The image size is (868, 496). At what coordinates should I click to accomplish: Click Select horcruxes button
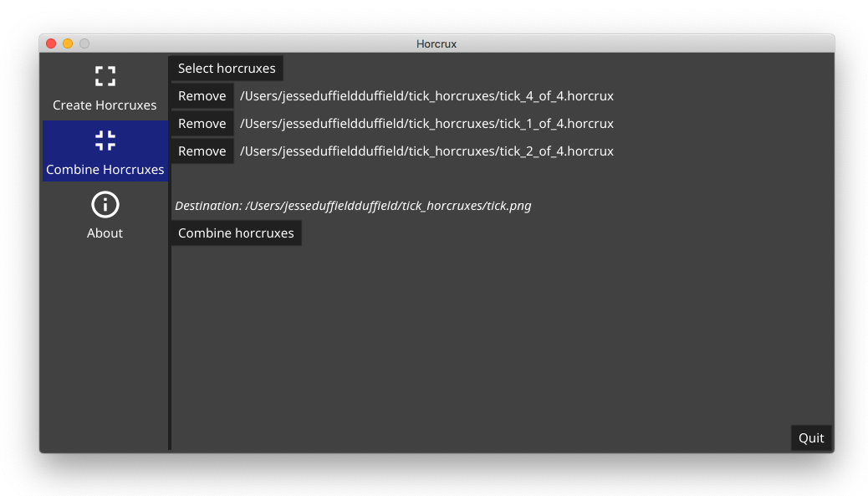[x=227, y=68]
